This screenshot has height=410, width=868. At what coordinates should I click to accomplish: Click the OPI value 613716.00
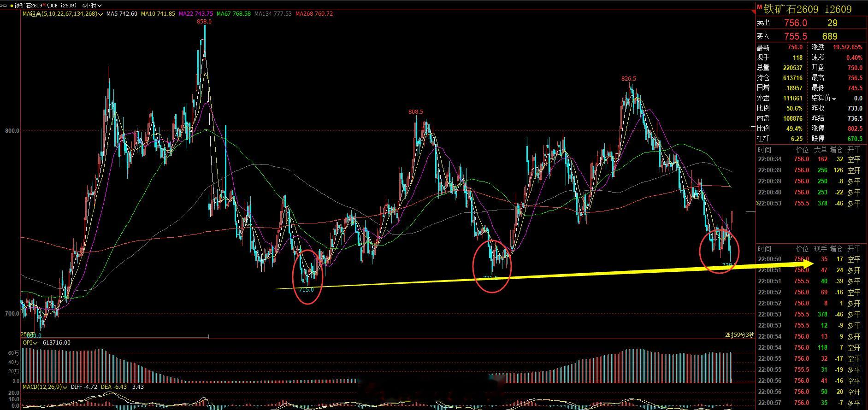click(x=56, y=343)
